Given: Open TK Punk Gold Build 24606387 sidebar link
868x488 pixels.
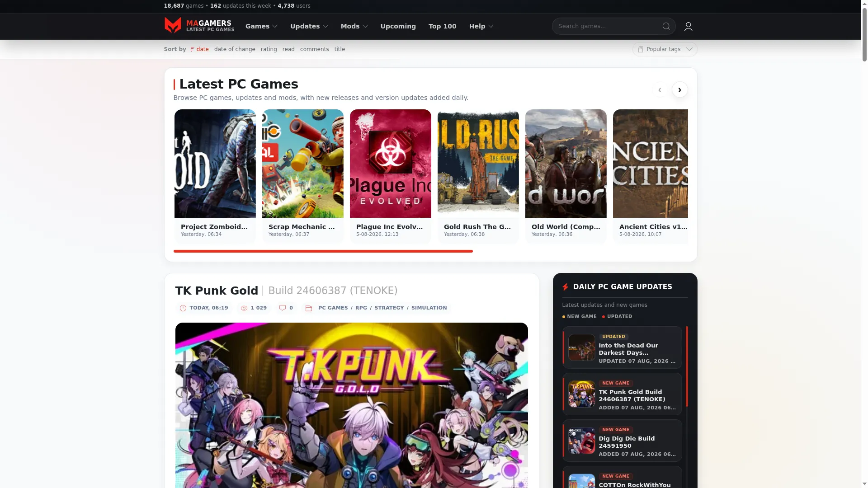Looking at the screenshot, I should (632, 396).
